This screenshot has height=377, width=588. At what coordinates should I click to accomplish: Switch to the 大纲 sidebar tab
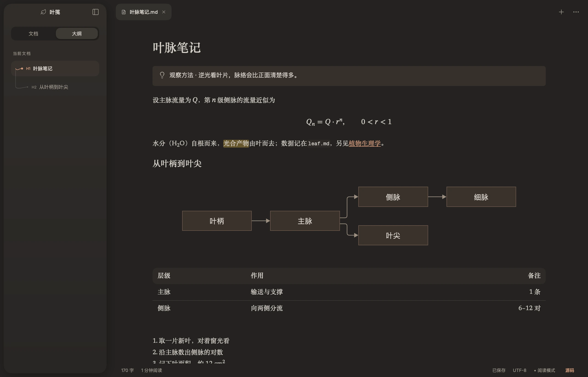click(x=77, y=34)
